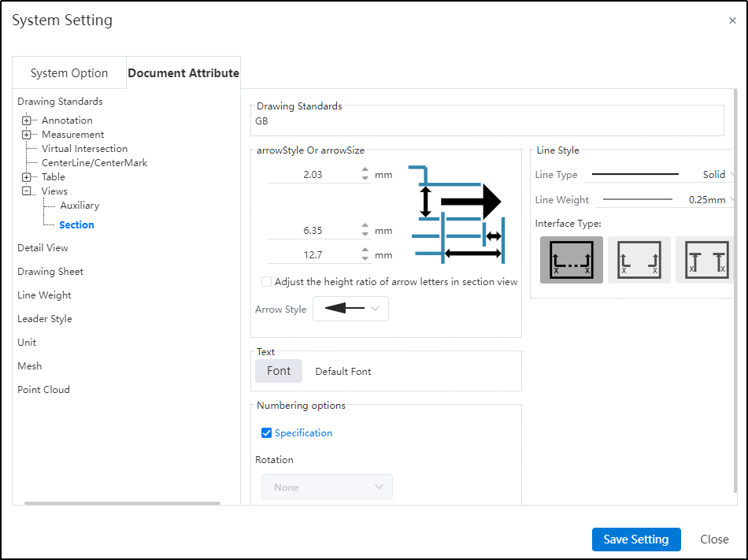Open the Font selection button
748x560 pixels.
coord(279,371)
